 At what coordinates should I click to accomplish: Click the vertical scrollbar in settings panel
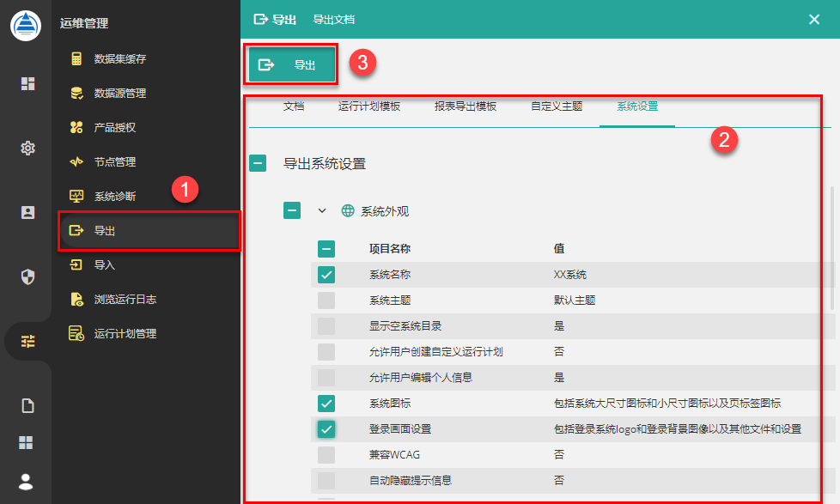[831, 249]
